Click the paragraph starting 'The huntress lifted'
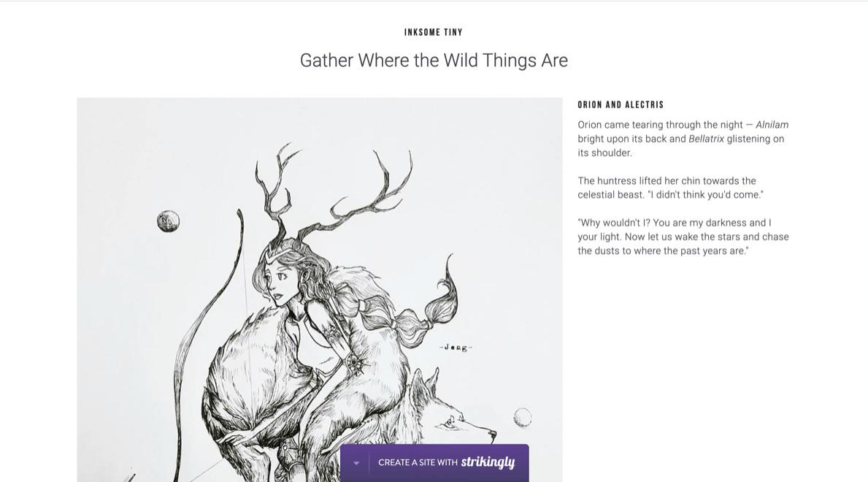The image size is (868, 482). coord(670,188)
